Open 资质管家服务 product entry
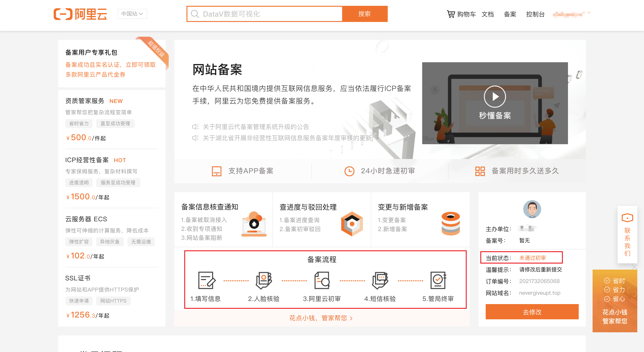Image resolution: width=644 pixels, height=352 pixels. 85,101
